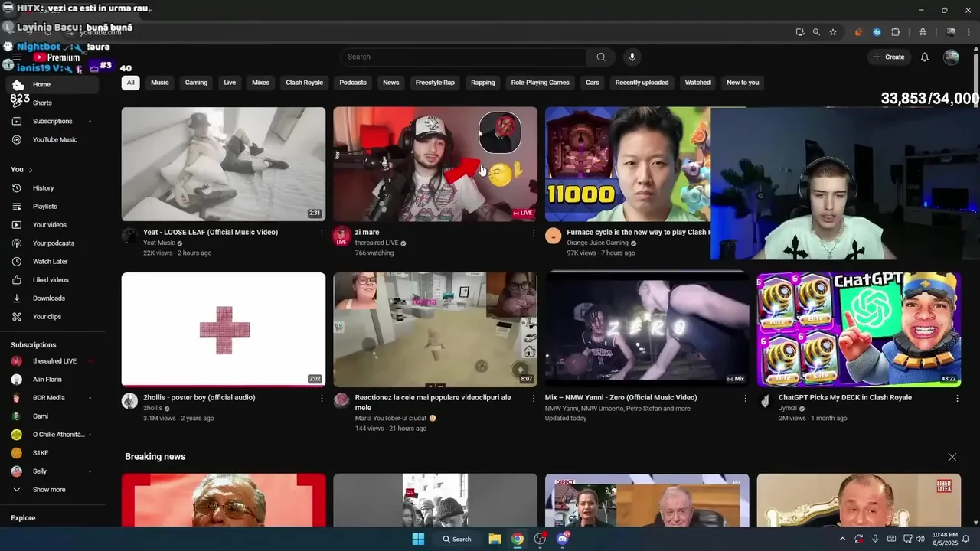
Task: Select the Live filter chip
Action: (x=230, y=83)
